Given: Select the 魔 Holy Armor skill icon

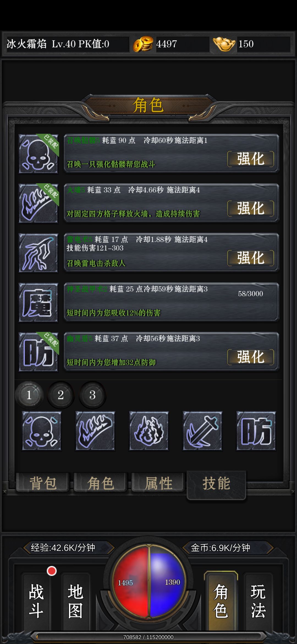Looking at the screenshot, I should click(x=38, y=302).
